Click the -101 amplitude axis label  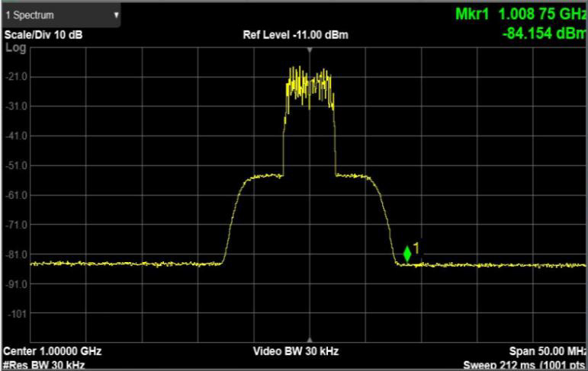(17, 313)
